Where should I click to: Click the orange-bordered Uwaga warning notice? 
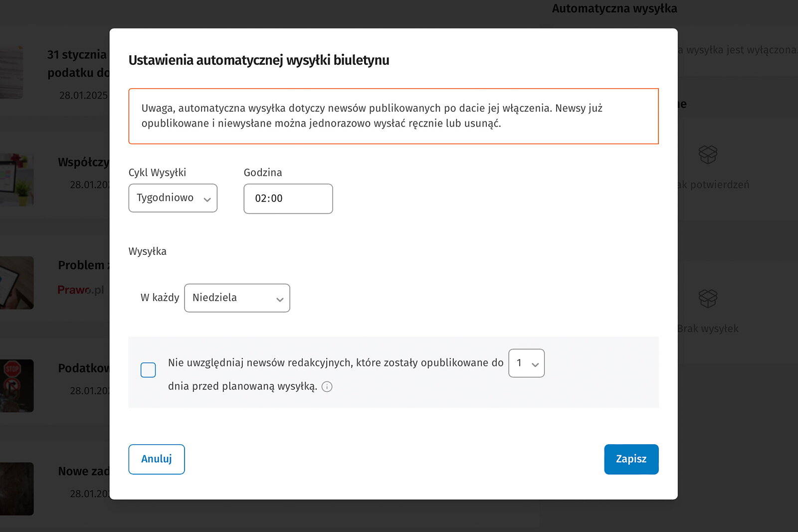394,116
